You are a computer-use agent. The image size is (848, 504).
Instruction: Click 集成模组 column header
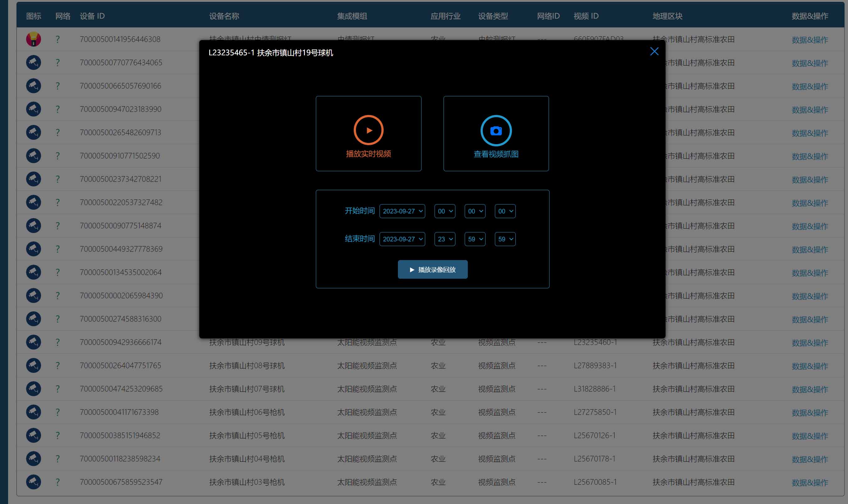coord(352,16)
